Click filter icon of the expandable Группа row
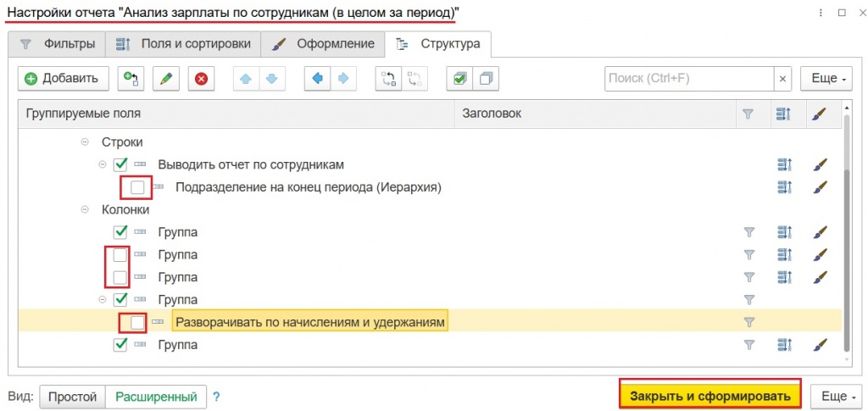 [x=748, y=299]
